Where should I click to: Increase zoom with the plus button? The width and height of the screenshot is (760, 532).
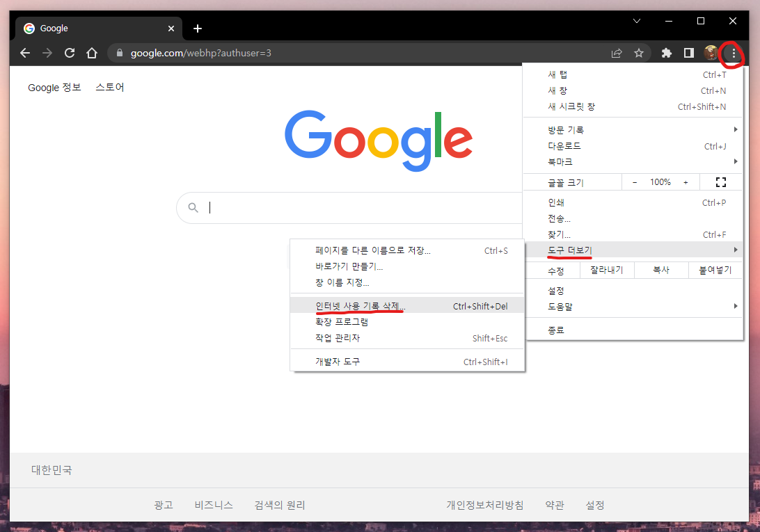pos(686,182)
